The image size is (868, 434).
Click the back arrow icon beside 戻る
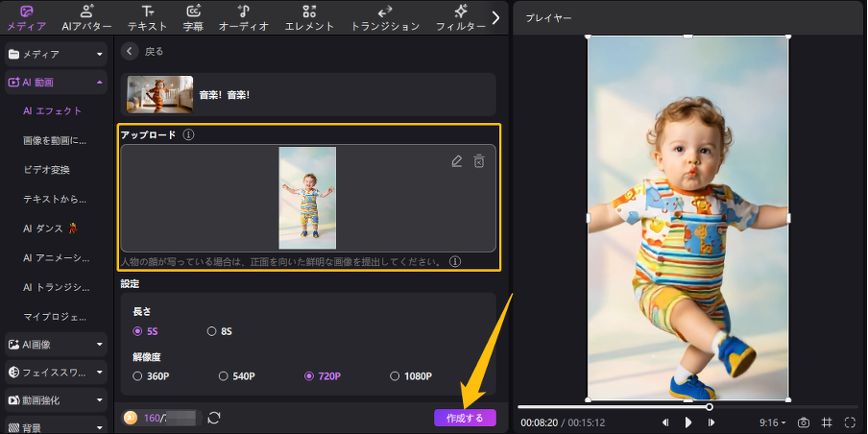[x=131, y=51]
